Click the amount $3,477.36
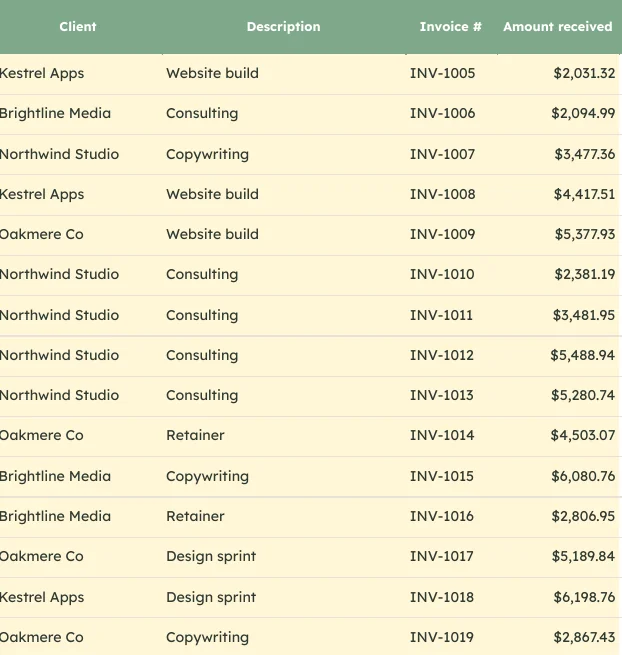Image resolution: width=622 pixels, height=655 pixels. click(x=584, y=154)
